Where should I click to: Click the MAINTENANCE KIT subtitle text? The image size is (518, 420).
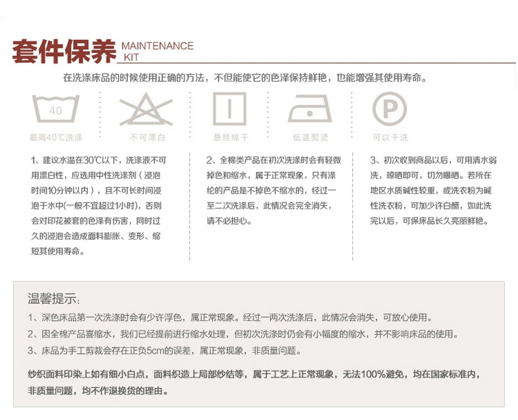point(157,51)
